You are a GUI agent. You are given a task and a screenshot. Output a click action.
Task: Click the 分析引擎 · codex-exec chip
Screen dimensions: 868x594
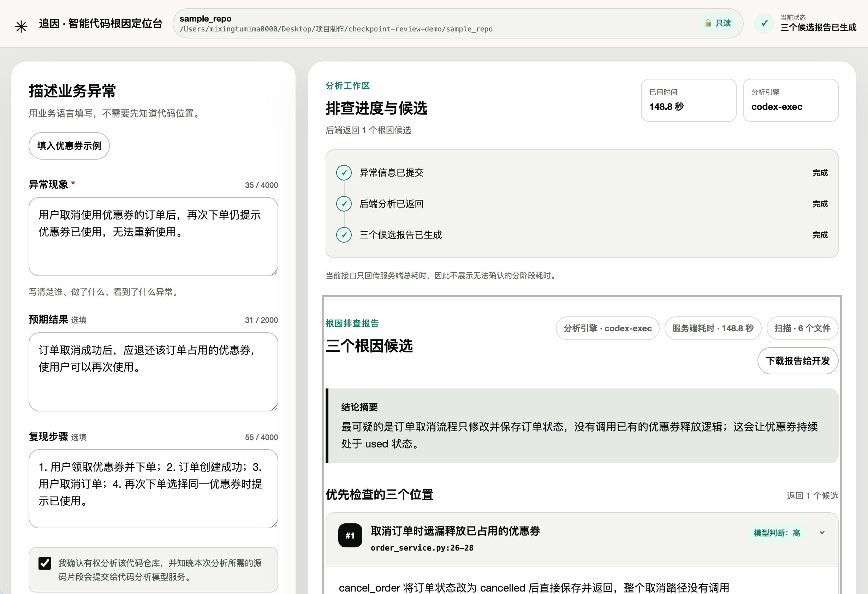tap(607, 328)
